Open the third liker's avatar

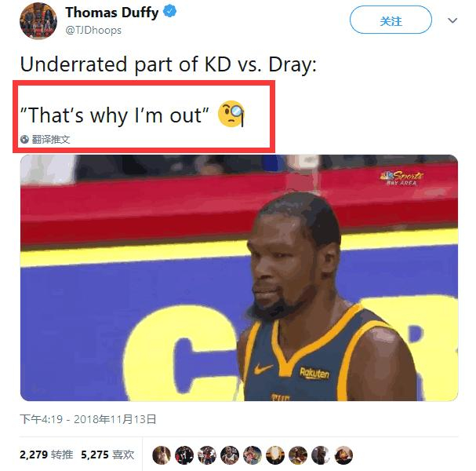(207, 455)
